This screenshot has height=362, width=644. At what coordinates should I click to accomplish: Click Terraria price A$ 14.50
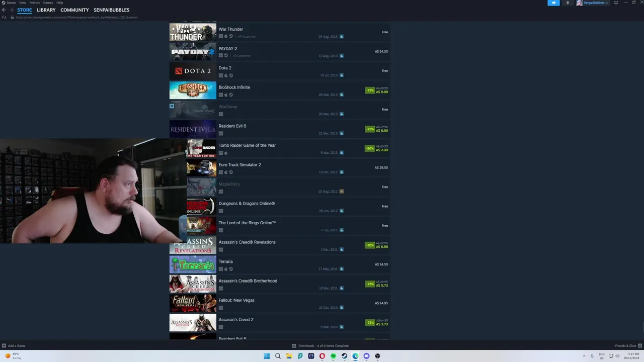pos(381,264)
